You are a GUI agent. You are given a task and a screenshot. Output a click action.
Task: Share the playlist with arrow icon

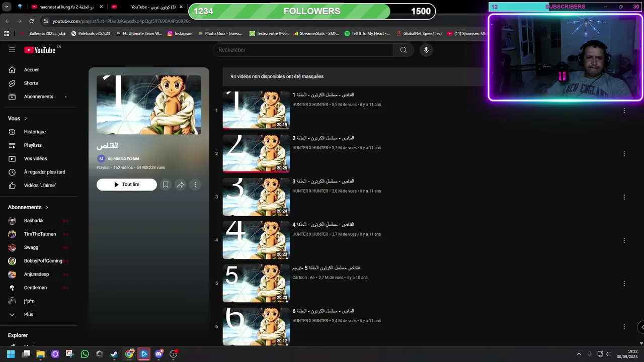click(180, 185)
